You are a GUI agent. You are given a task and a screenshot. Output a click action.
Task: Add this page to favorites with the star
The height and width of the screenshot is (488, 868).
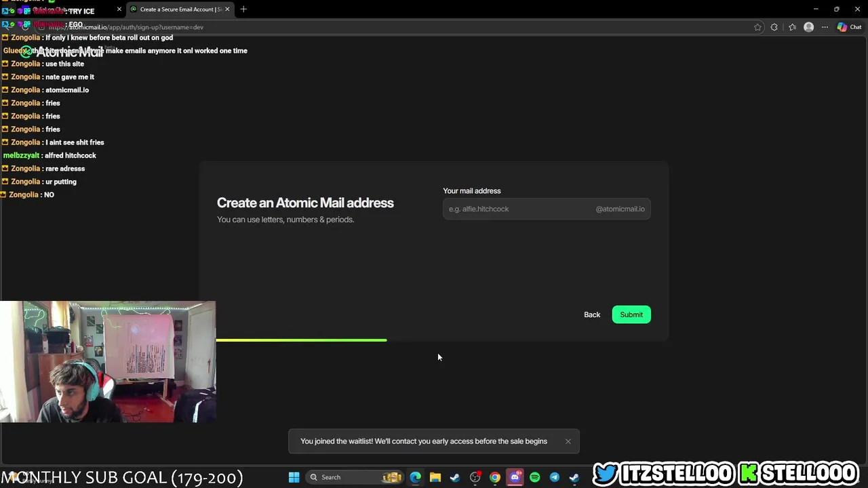click(757, 27)
